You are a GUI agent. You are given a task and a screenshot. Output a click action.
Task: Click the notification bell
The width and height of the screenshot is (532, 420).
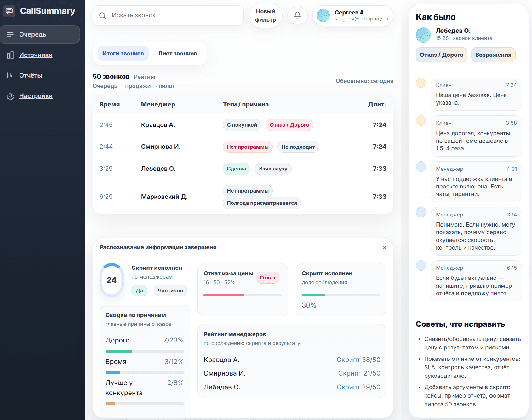tap(297, 15)
